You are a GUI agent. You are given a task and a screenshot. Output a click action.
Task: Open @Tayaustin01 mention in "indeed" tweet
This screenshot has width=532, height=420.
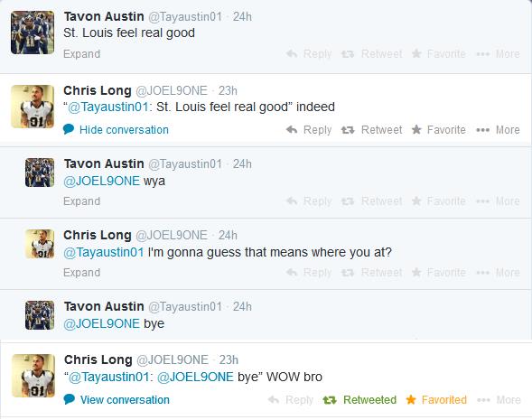coord(108,107)
